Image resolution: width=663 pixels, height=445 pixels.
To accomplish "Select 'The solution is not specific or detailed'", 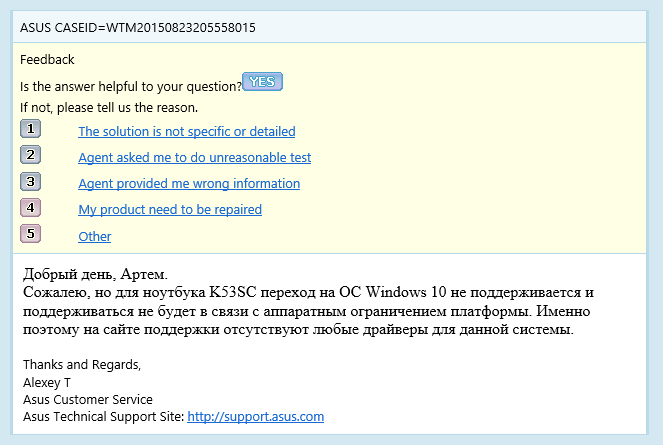I will [187, 131].
